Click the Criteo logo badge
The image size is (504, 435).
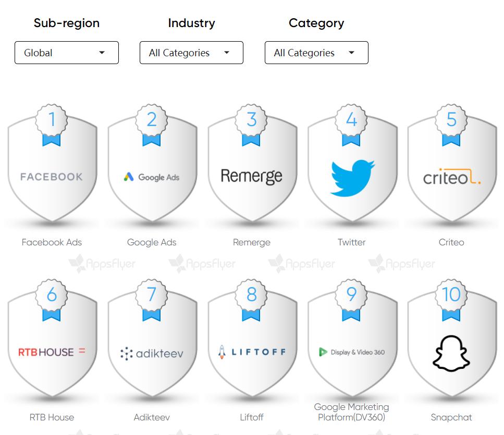tap(451, 177)
